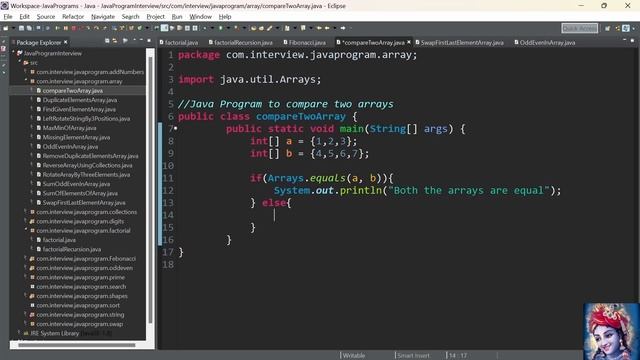This screenshot has width=640, height=360.
Task: Click the Save All toolbar icon
Action: (29, 28)
